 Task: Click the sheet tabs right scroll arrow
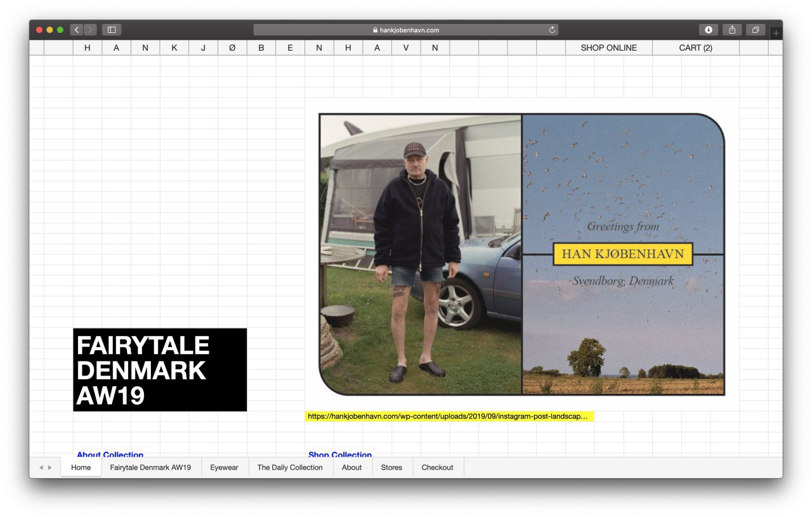[x=50, y=468]
